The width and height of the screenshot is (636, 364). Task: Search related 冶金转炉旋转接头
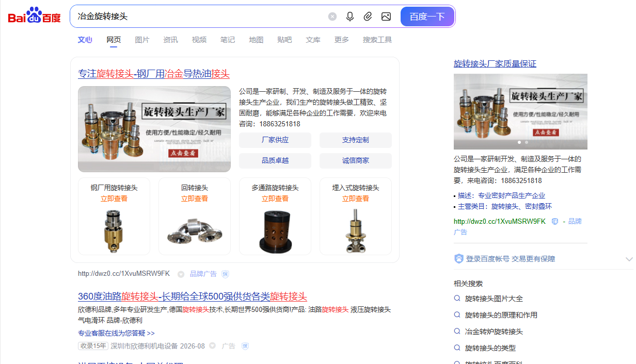494,332
